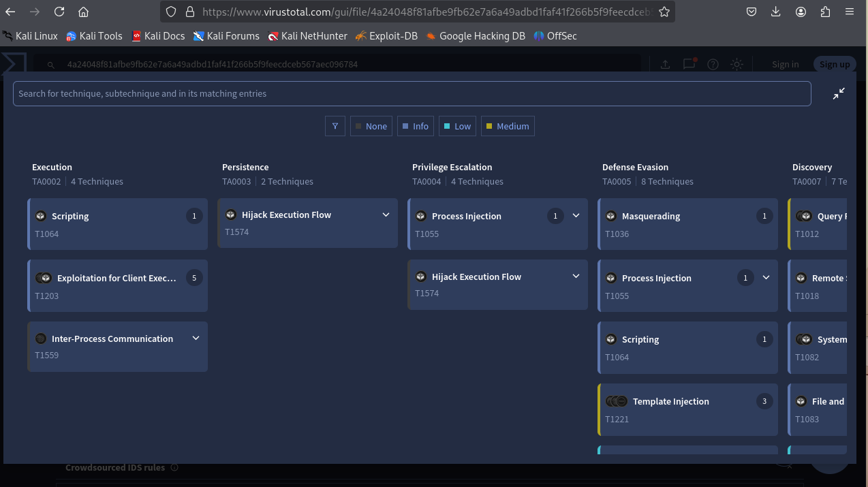Viewport: 868px width, 487px height.
Task: Click the padlock site information icon
Action: pyautogui.click(x=189, y=12)
